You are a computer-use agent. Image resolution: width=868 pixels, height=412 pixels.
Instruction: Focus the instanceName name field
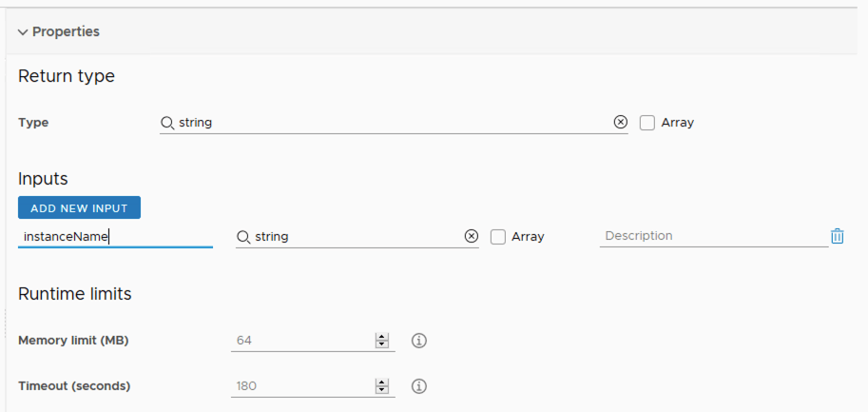click(x=114, y=236)
